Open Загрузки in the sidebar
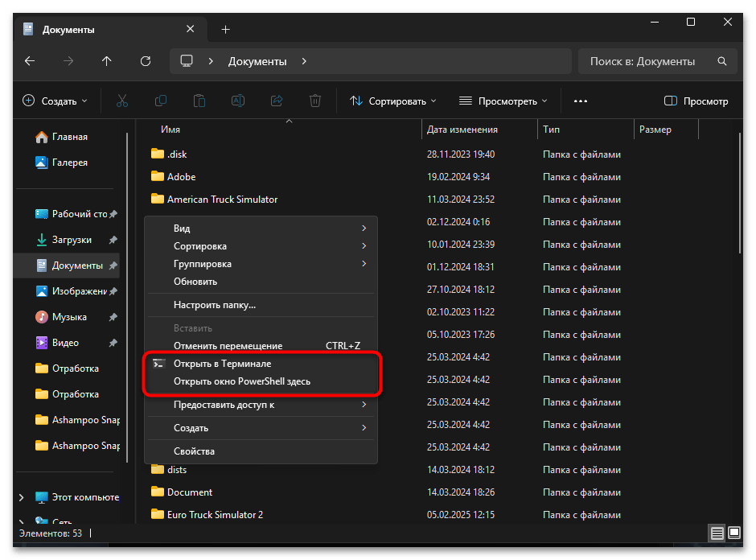 [64, 240]
